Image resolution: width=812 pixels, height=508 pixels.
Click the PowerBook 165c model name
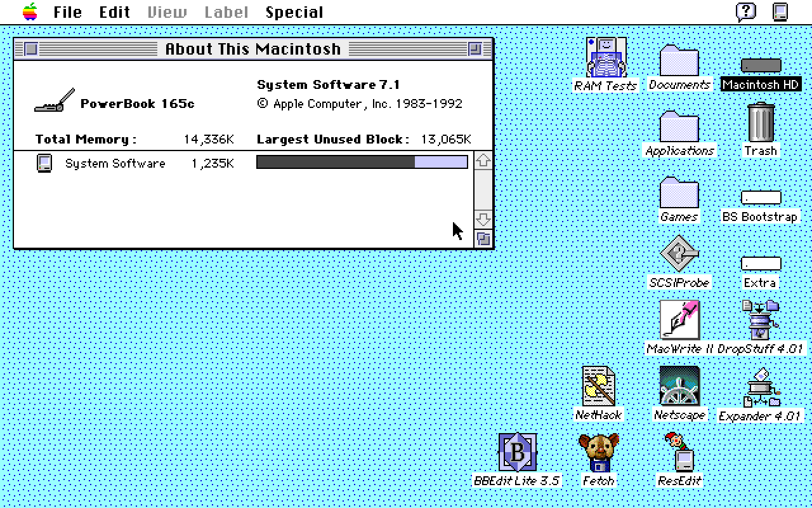pyautogui.click(x=138, y=104)
